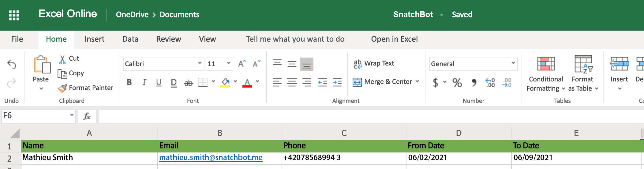The image size is (644, 169).
Task: Increase indent in Alignment group
Action: point(337,82)
